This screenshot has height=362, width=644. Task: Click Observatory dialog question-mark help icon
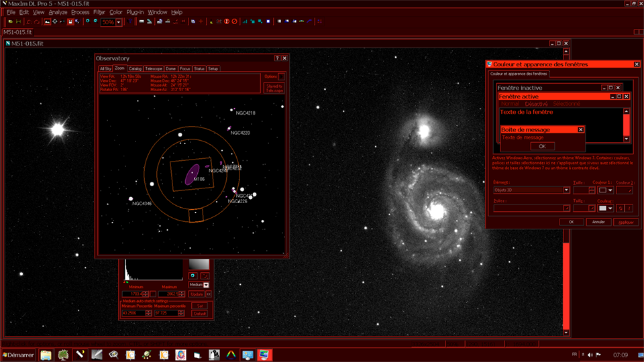(x=277, y=58)
